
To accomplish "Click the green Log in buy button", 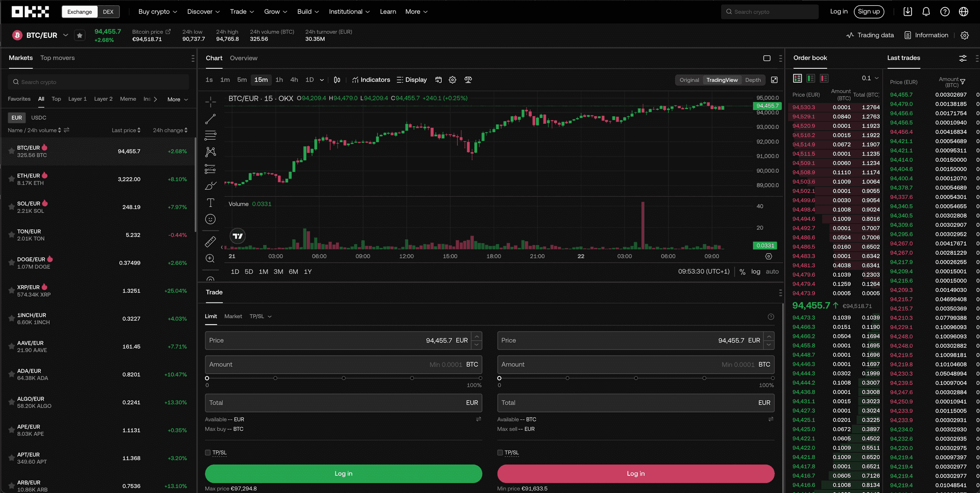I will click(x=343, y=473).
